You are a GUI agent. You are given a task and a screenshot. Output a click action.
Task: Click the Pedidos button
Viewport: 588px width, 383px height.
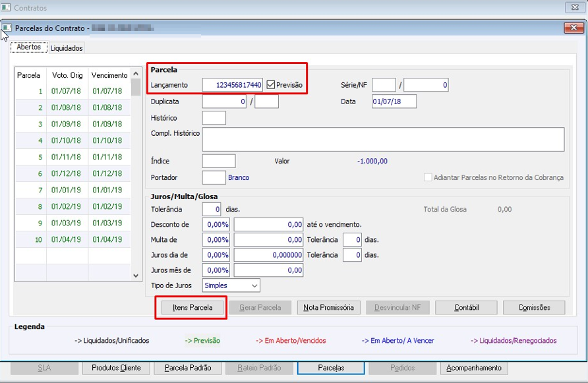click(x=402, y=368)
